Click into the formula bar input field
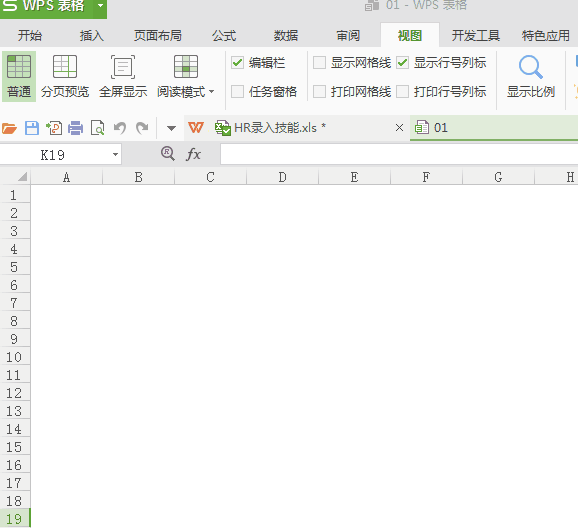Image resolution: width=578 pixels, height=528 pixels. coord(399,154)
